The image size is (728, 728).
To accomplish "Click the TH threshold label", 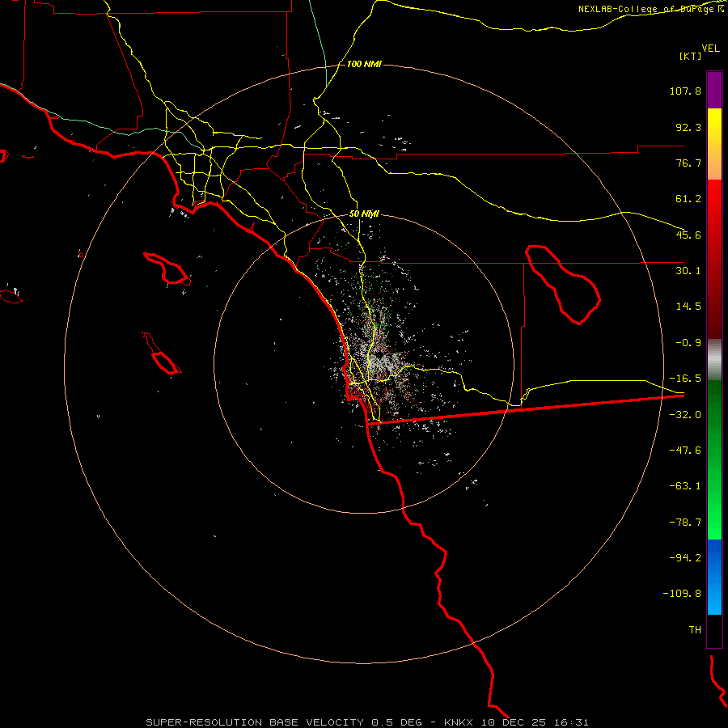I will [695, 630].
